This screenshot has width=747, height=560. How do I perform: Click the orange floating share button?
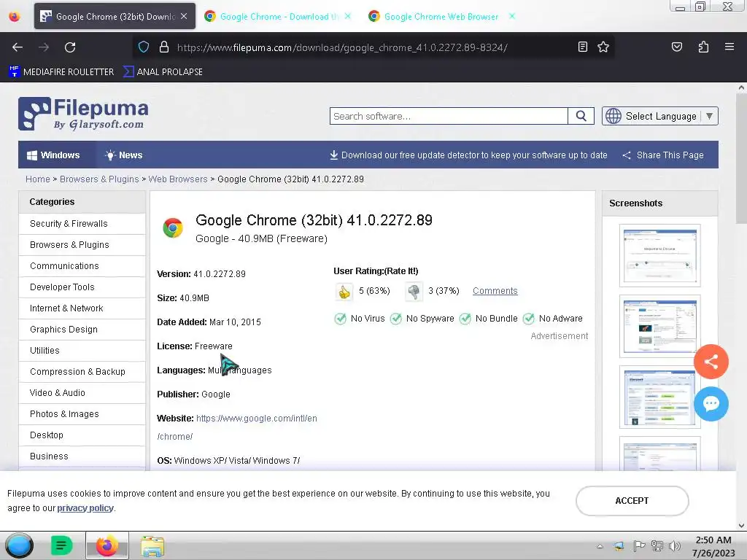tap(711, 362)
